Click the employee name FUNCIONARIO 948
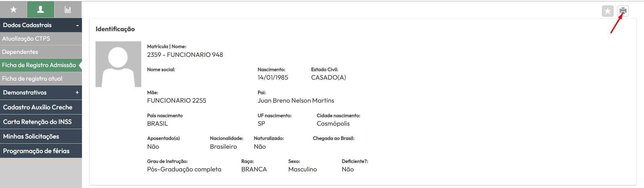 coord(195,55)
